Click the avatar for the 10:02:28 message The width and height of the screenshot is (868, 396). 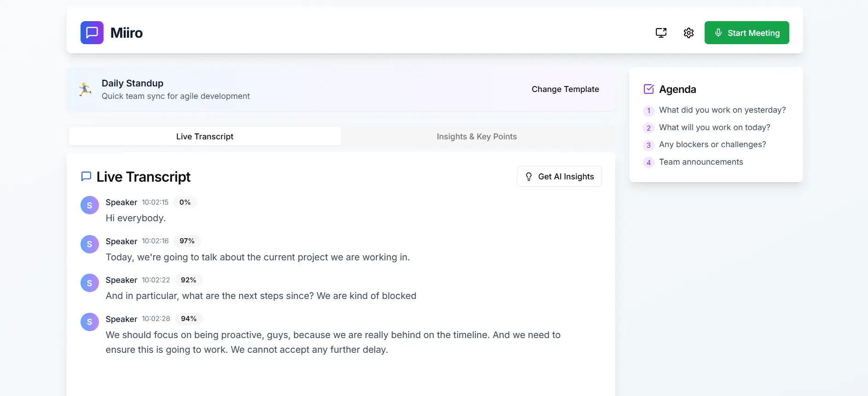coord(90,322)
